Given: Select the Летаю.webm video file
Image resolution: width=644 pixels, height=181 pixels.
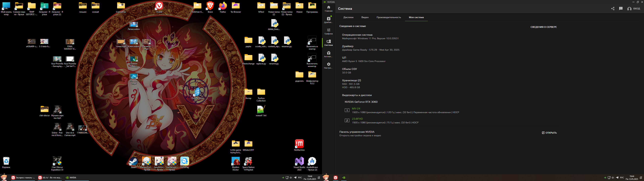Looking at the screenshot, I should 133,26.
